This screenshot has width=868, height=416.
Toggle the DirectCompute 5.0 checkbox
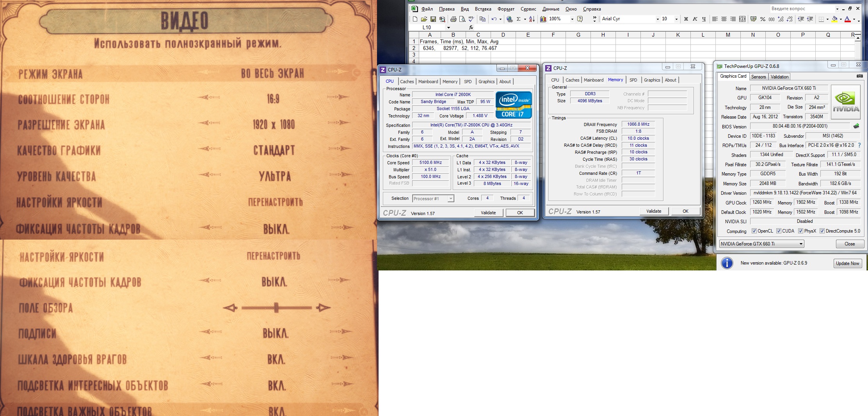click(x=822, y=231)
